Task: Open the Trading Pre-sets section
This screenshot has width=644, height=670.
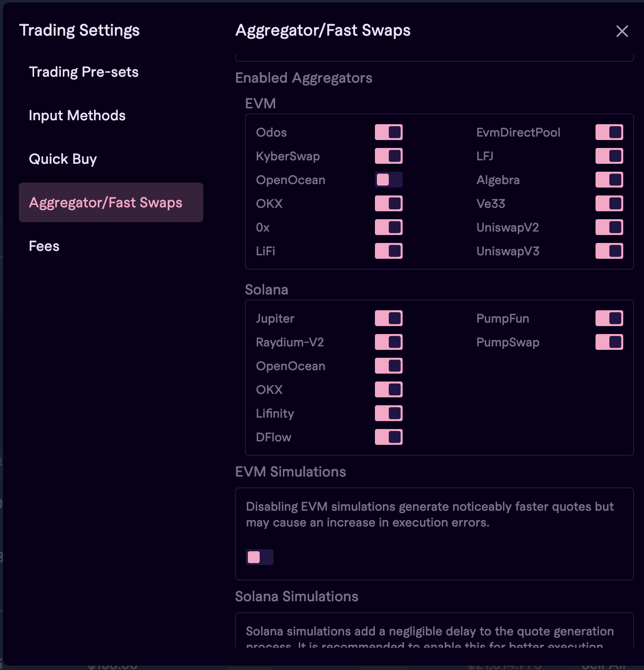Action: click(84, 72)
